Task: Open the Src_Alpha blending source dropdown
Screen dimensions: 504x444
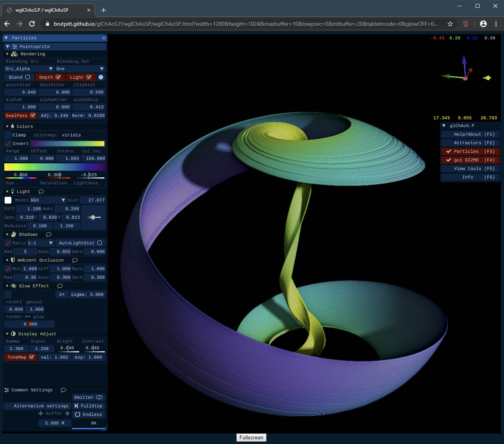Action: coord(29,69)
